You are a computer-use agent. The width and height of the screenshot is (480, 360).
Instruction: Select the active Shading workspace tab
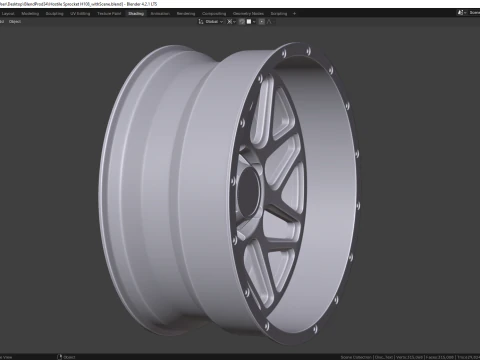point(136,14)
